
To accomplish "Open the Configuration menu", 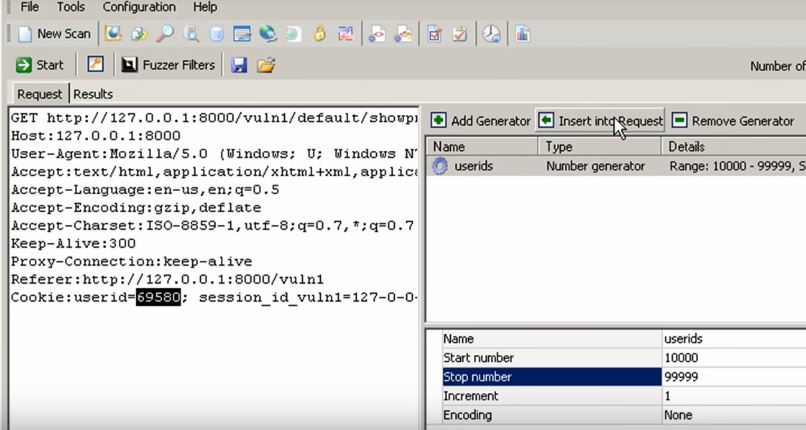I will [139, 7].
